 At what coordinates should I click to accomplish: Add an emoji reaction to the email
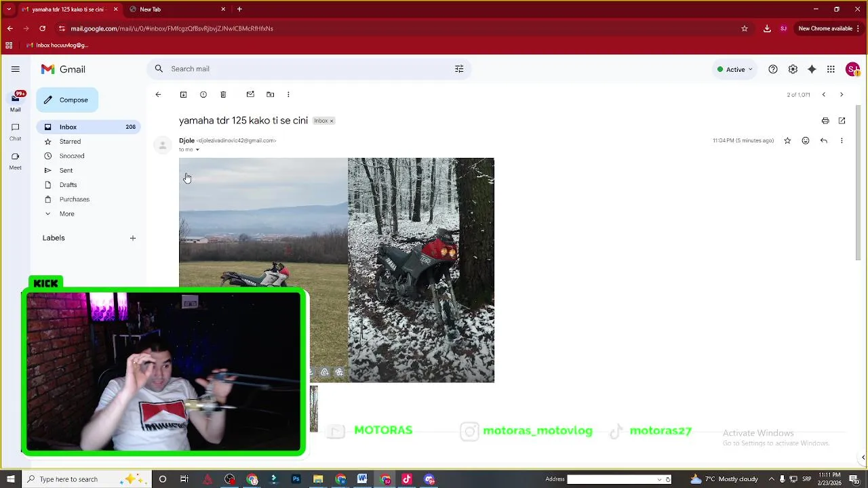(x=806, y=140)
